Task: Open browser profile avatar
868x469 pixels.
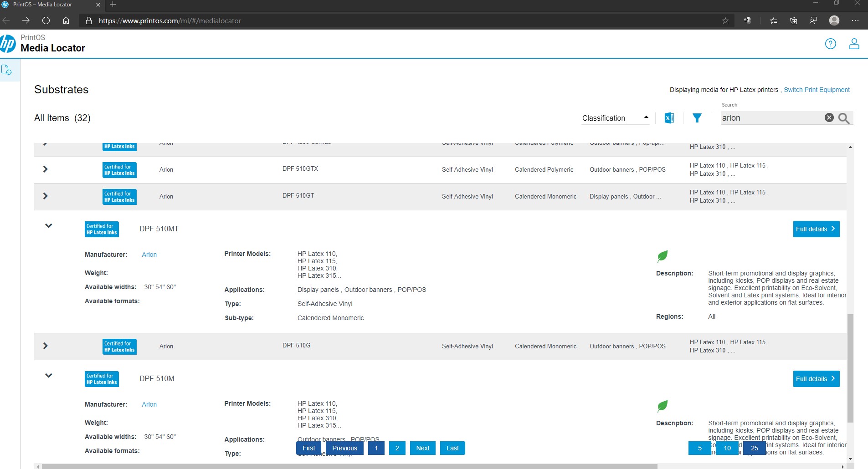Action: [x=834, y=20]
